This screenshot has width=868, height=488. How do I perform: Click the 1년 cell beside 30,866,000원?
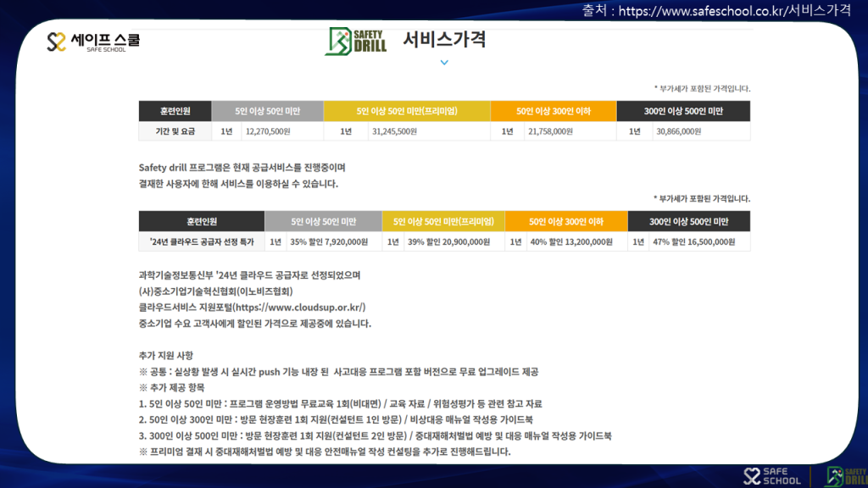point(634,131)
